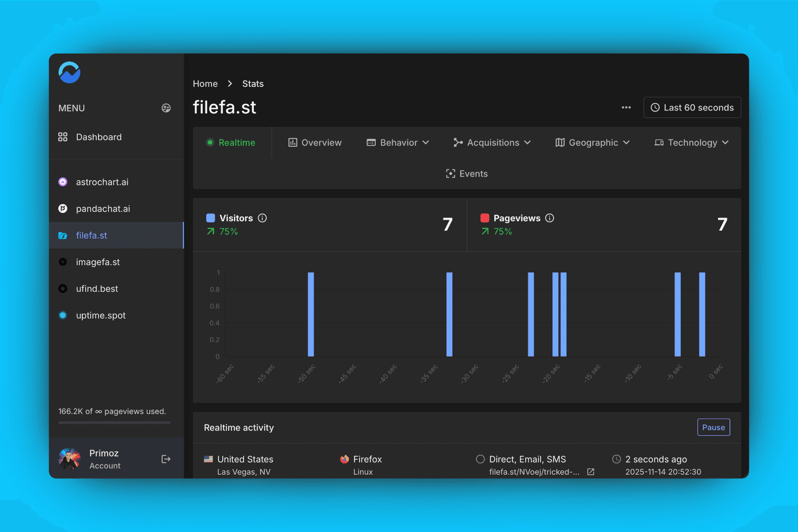Open the Geographic dropdown

[x=593, y=142]
